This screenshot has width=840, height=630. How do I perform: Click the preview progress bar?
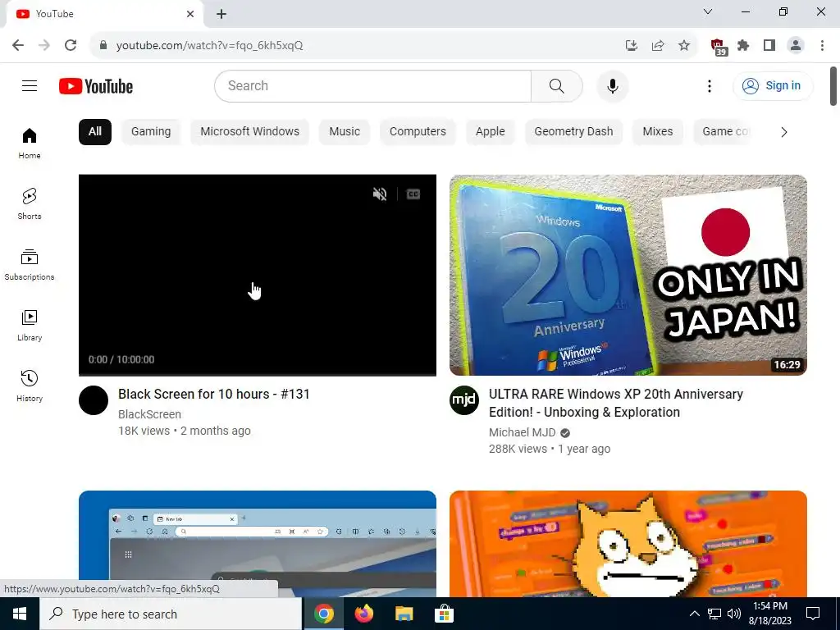[x=257, y=374]
